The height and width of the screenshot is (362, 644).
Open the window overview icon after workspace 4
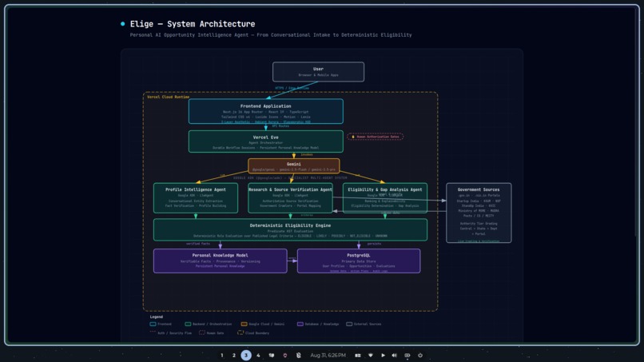click(272, 356)
